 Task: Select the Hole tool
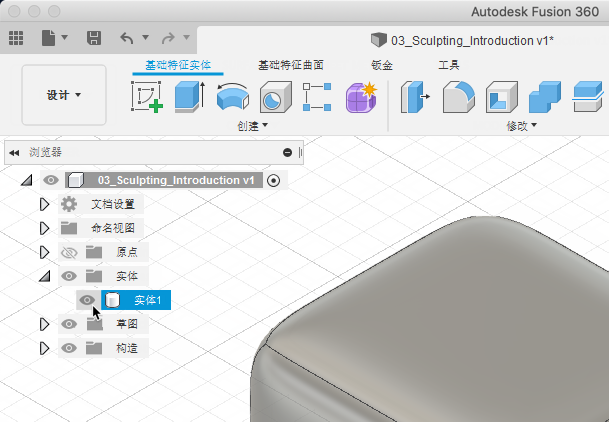(x=276, y=97)
